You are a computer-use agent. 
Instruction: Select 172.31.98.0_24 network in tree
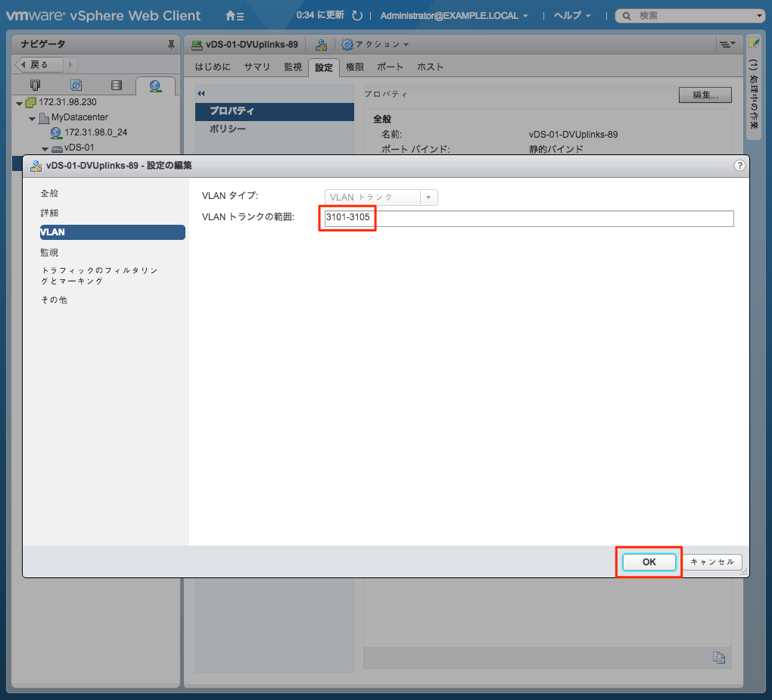pos(95,132)
